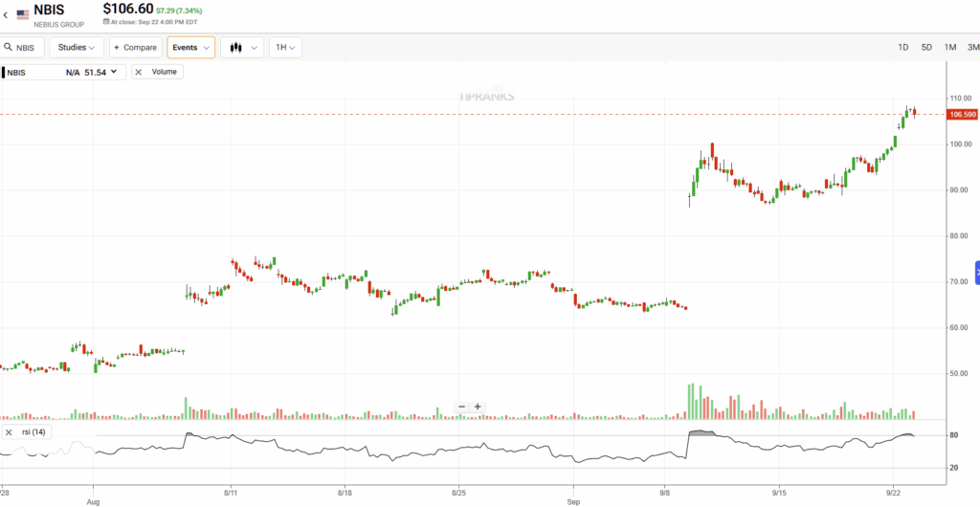Remove the rsi (14) indicator with its X
This screenshot has width=980, height=507.
9,432
